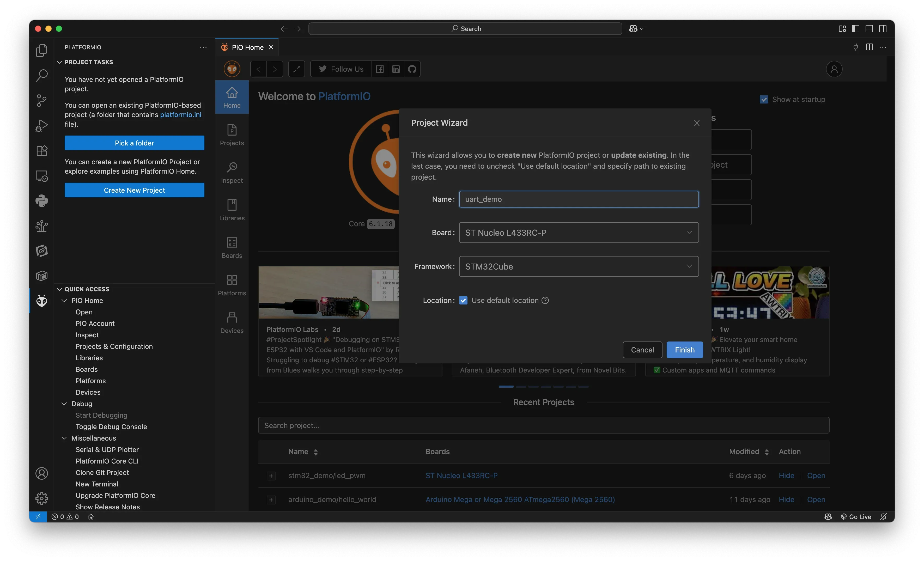Toggle the bottom panel visibility
The height and width of the screenshot is (561, 924).
tap(869, 28)
